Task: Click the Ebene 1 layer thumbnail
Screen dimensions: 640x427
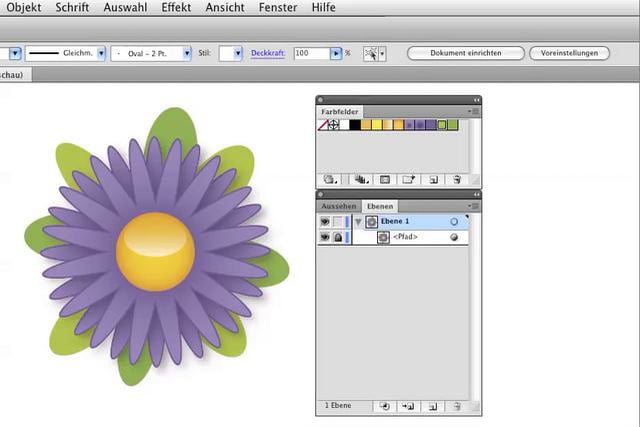Action: [371, 222]
